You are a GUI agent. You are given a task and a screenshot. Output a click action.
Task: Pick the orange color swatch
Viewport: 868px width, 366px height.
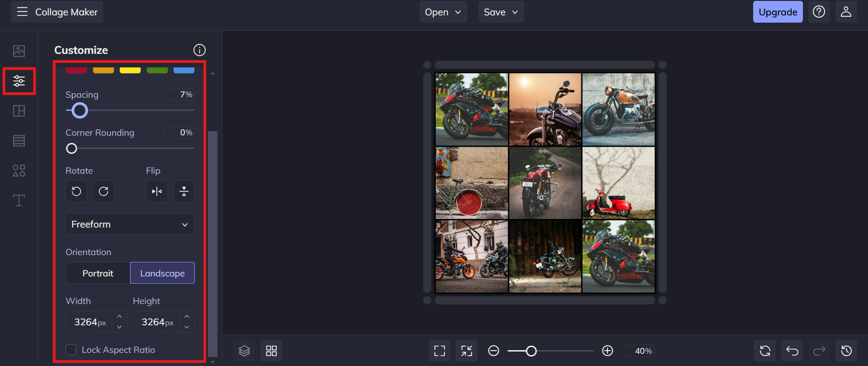[x=104, y=70]
